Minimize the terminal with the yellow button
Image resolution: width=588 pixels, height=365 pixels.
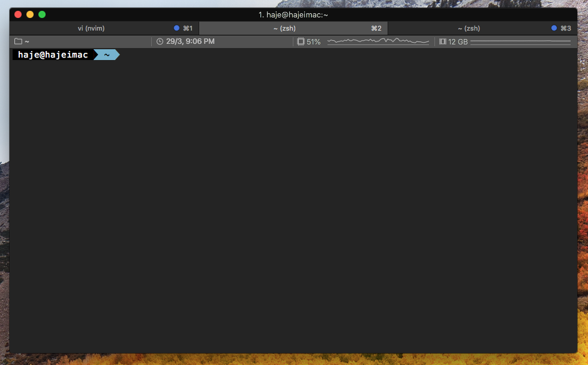click(x=30, y=14)
